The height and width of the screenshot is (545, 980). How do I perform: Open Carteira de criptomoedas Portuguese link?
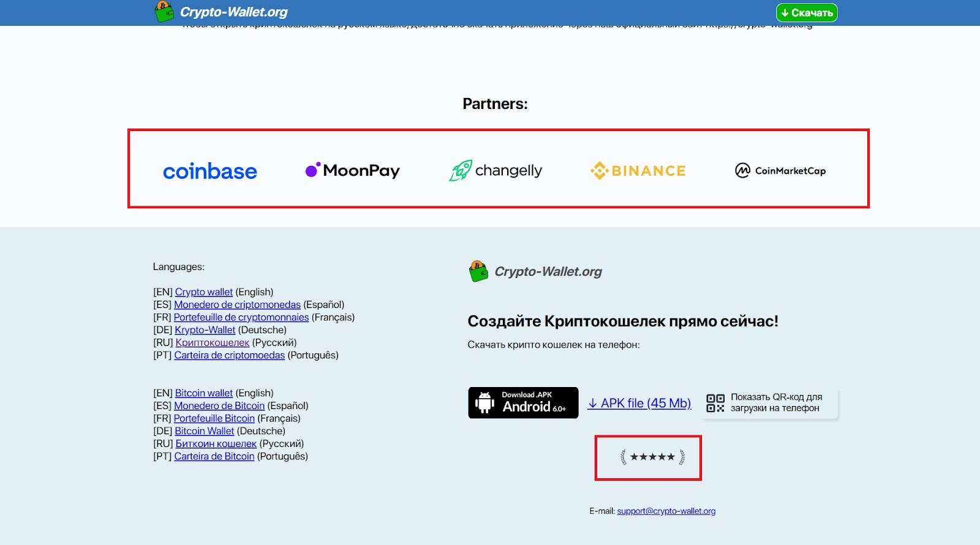click(230, 355)
